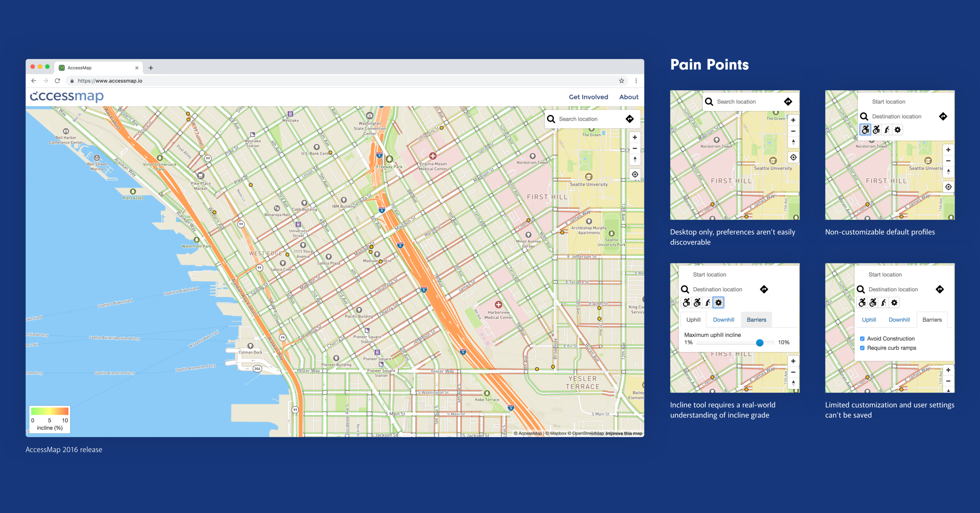Bookmark the page with the star icon
Viewport: 980px width, 513px height.
pyautogui.click(x=622, y=81)
